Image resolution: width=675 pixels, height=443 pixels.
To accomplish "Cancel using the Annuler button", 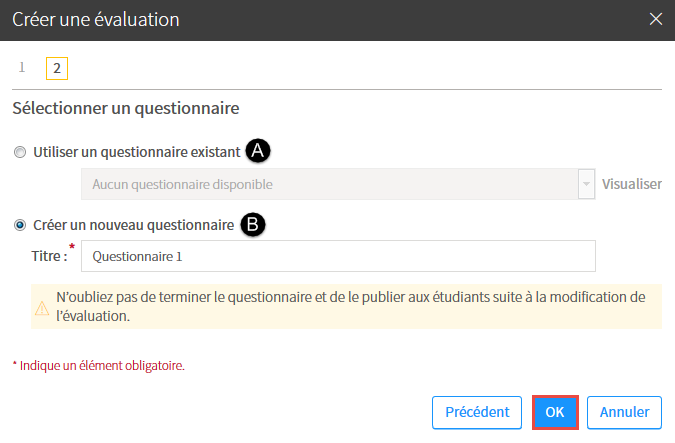I will [624, 412].
